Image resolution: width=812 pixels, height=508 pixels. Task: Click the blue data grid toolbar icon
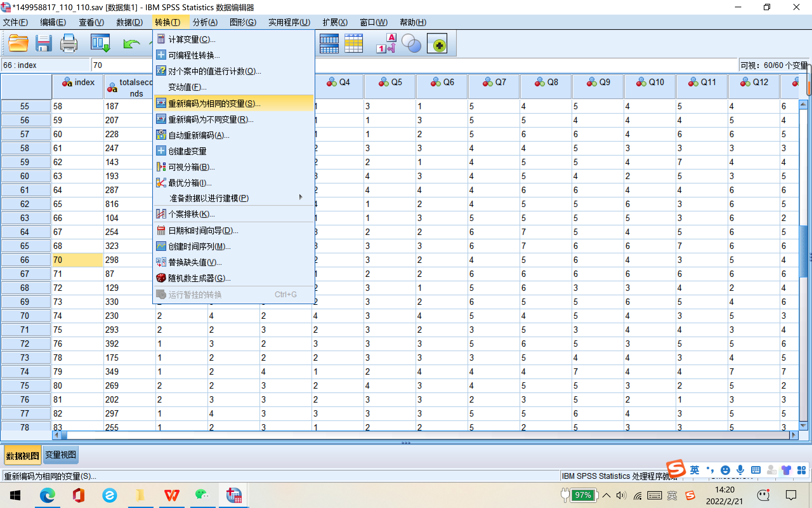coord(329,43)
